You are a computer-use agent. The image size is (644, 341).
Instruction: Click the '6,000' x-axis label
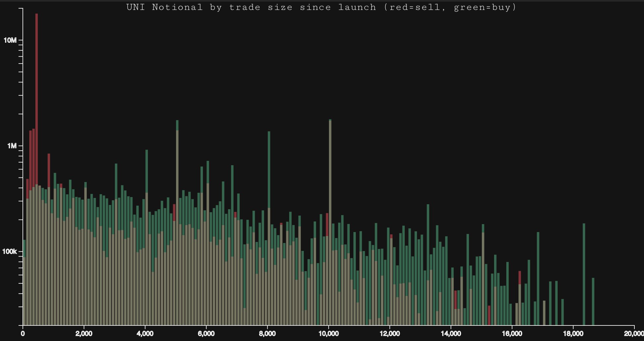pyautogui.click(x=206, y=334)
